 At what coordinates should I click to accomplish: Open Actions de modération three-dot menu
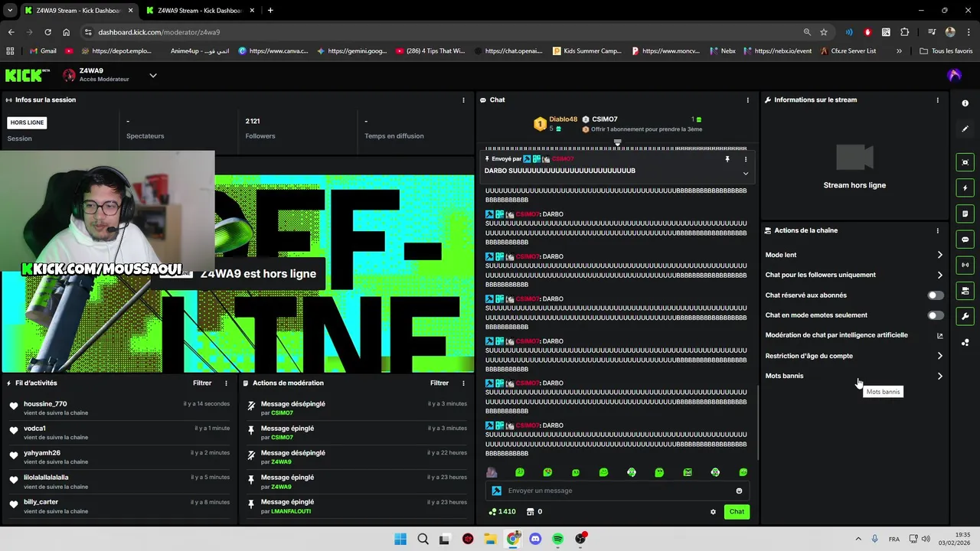463,383
